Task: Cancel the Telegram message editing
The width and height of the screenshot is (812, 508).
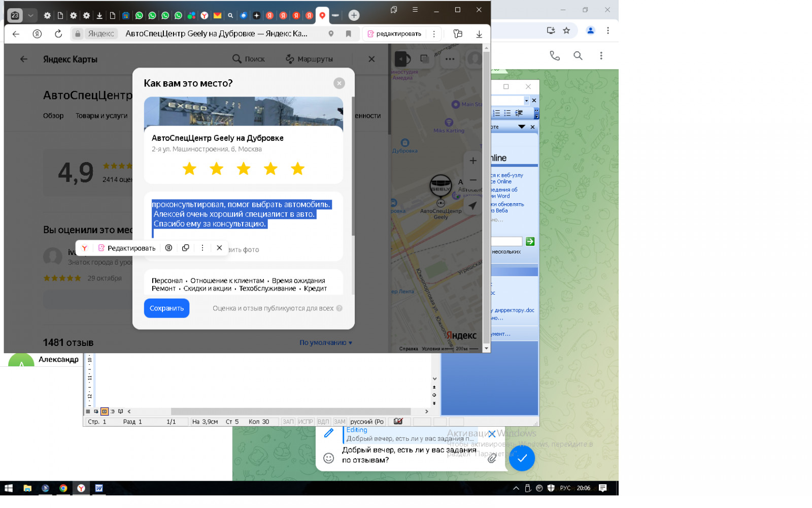Action: point(491,434)
